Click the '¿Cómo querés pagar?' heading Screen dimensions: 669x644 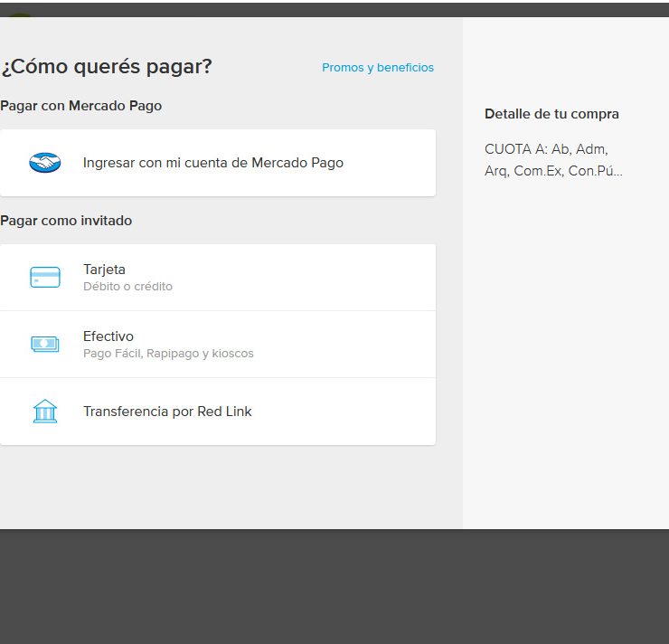(x=107, y=67)
